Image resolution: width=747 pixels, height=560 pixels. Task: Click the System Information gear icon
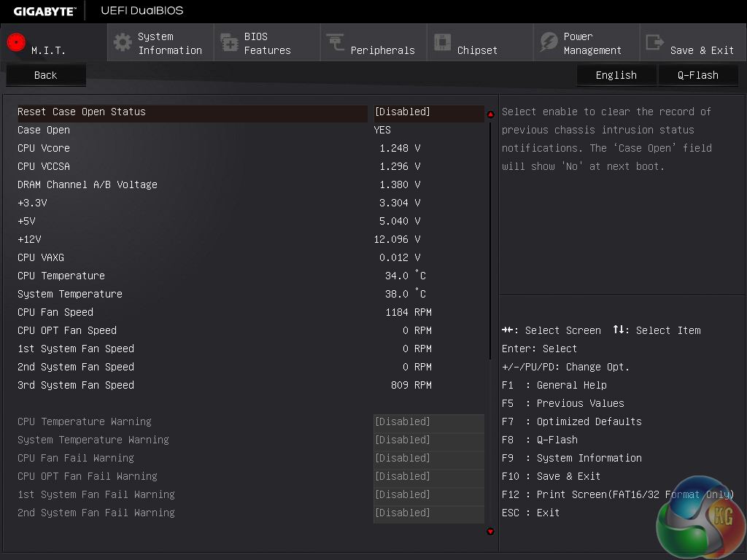[x=123, y=42]
